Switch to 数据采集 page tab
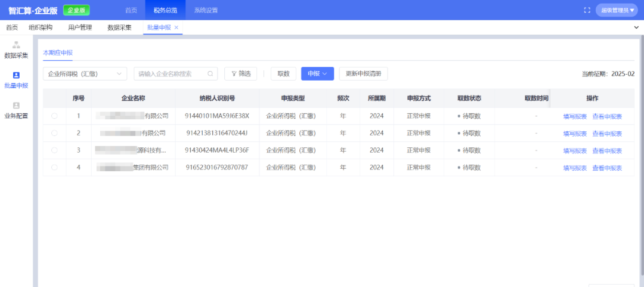Viewport: 644px width, 287px height. (x=119, y=27)
